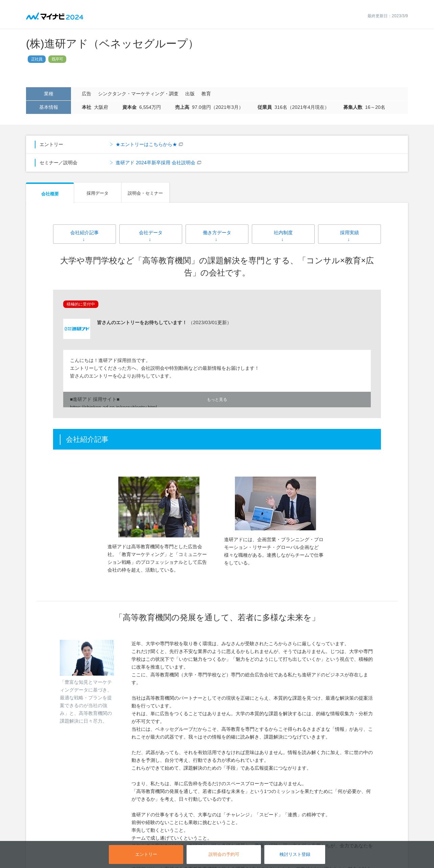Expand message with もっと見る
The width and height of the screenshot is (434, 868).
coord(217,400)
